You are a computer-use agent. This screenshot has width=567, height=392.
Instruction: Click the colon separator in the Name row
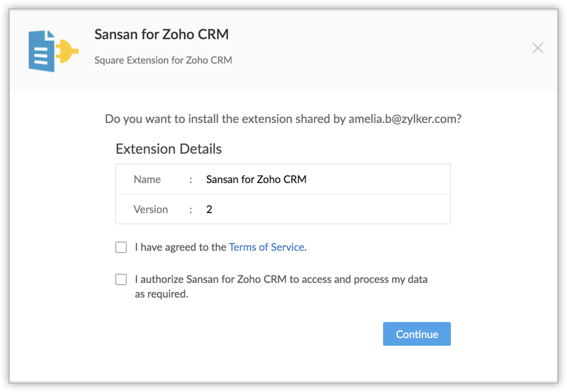(x=190, y=180)
